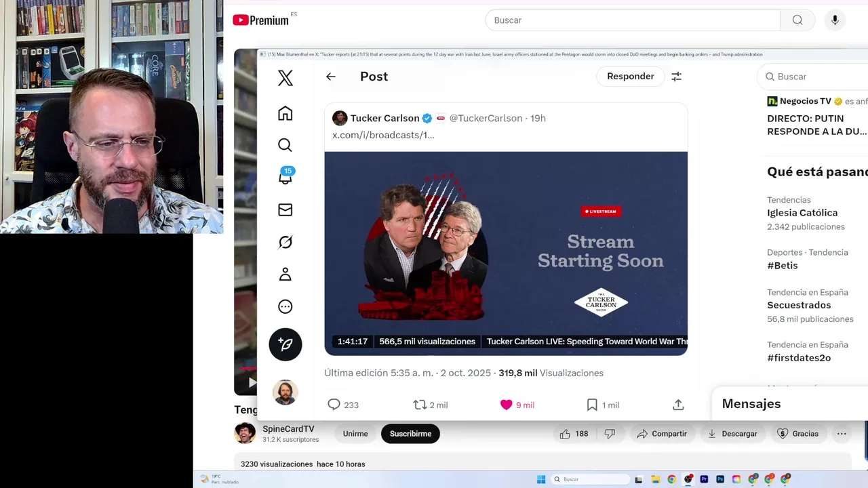Open the Tucker Carlson livestream thumbnail

point(506,253)
